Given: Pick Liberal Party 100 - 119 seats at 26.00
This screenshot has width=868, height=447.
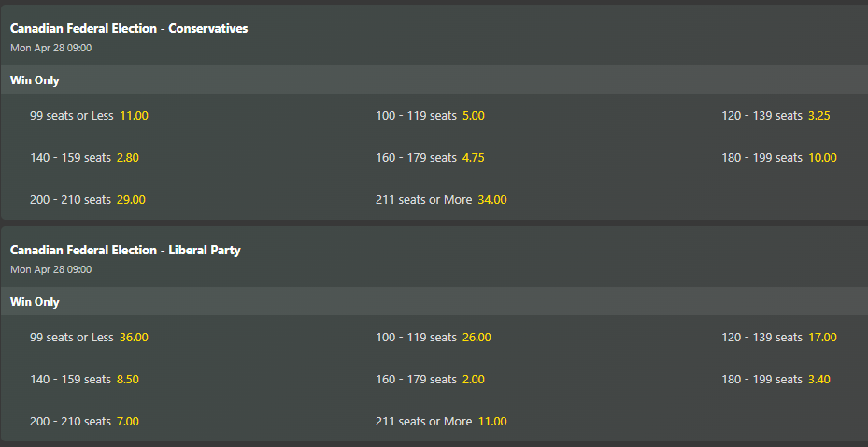Looking at the screenshot, I should click(x=477, y=338).
